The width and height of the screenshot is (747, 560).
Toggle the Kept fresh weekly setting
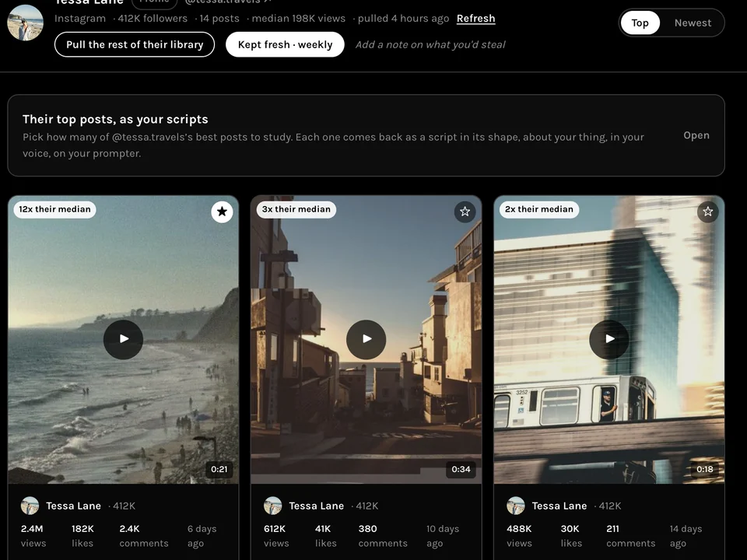click(x=285, y=45)
